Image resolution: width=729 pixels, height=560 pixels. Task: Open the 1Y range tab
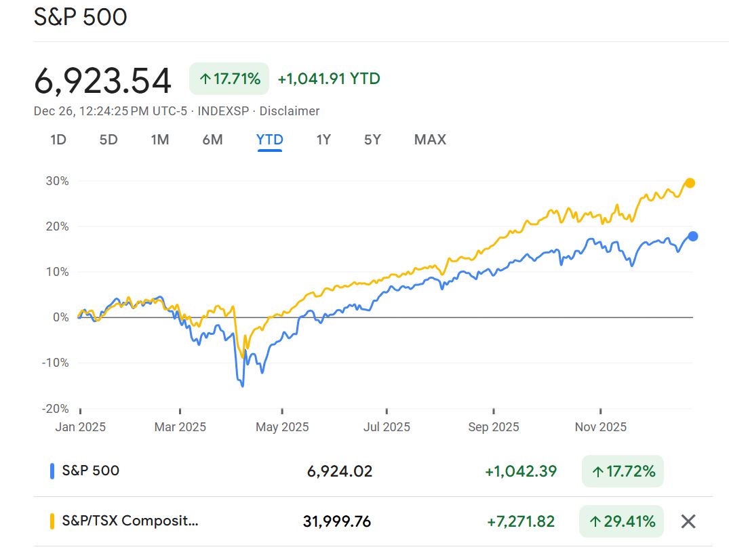click(323, 140)
